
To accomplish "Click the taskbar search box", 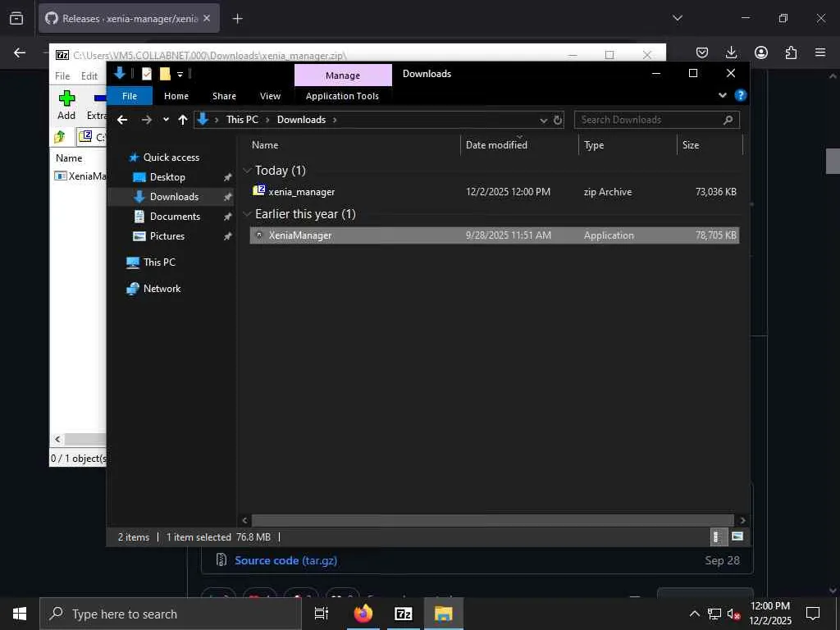I will pyautogui.click(x=171, y=614).
